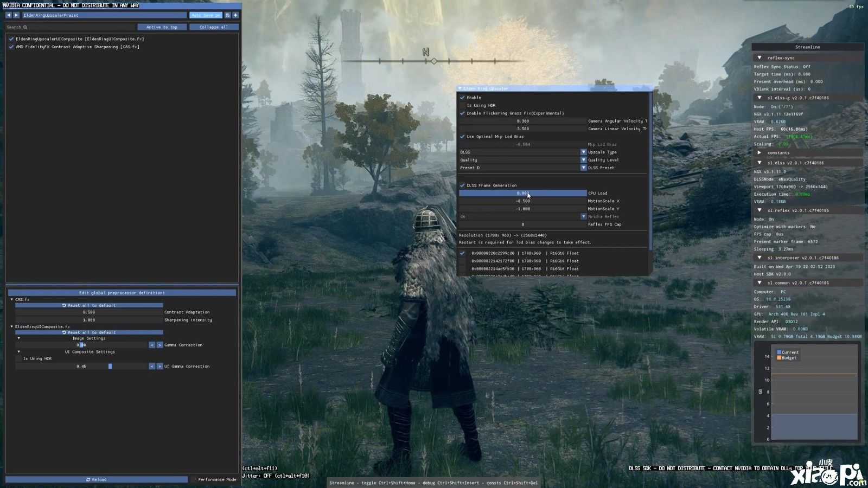Collapse the reflex-sync section in Streamline

pos(759,58)
